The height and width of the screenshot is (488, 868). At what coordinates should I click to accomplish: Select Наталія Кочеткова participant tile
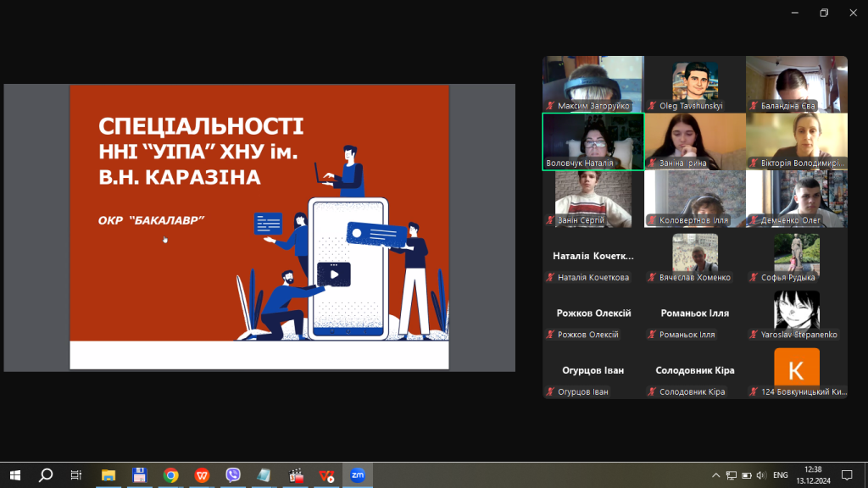pyautogui.click(x=593, y=256)
